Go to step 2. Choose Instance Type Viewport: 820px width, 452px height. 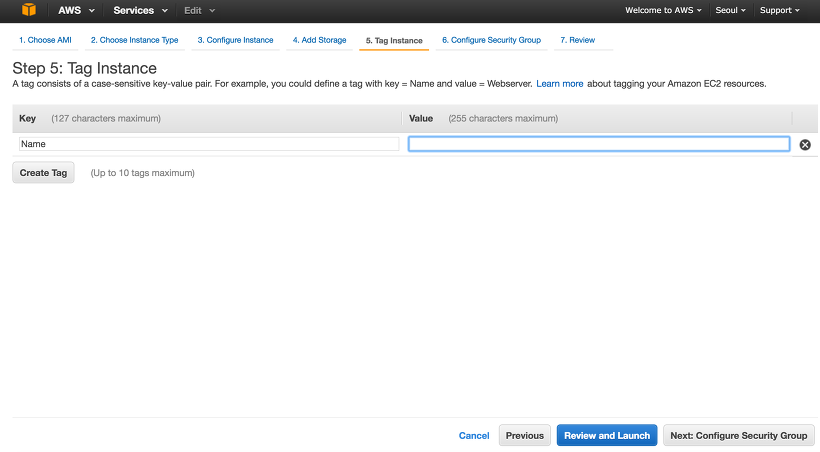click(x=134, y=40)
